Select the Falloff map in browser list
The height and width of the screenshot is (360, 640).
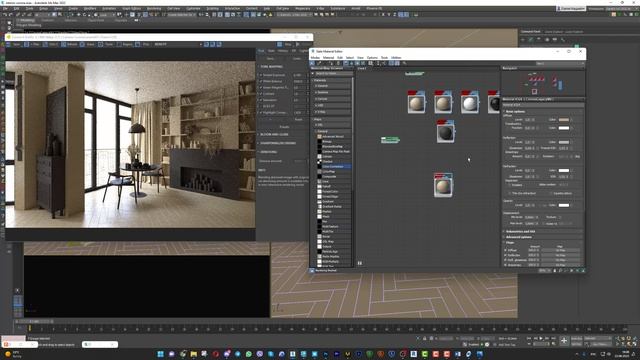(x=333, y=186)
